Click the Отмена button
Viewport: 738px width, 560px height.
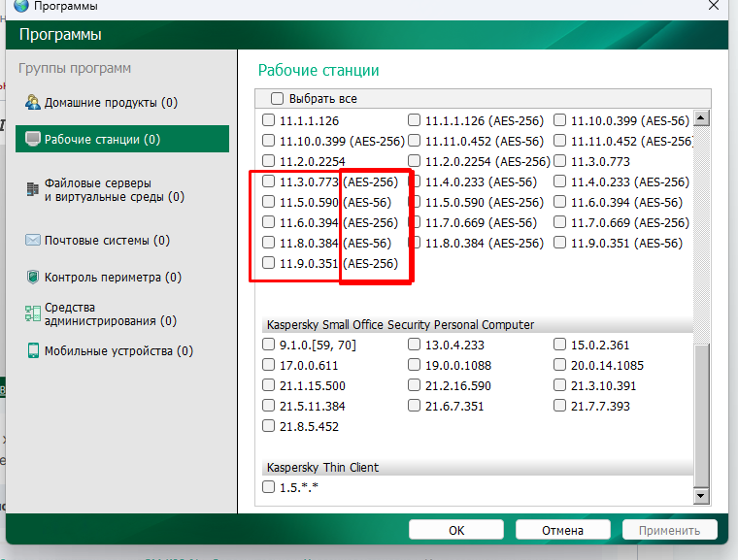562,531
